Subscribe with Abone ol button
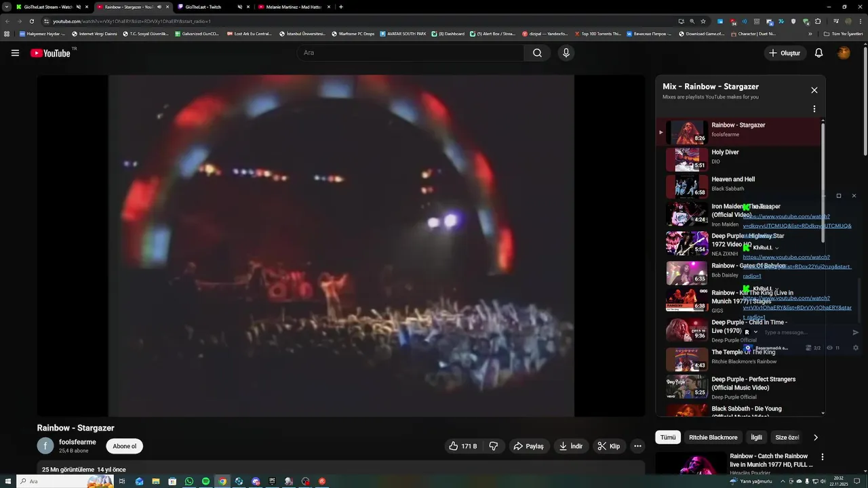868x488 pixels. tap(125, 446)
